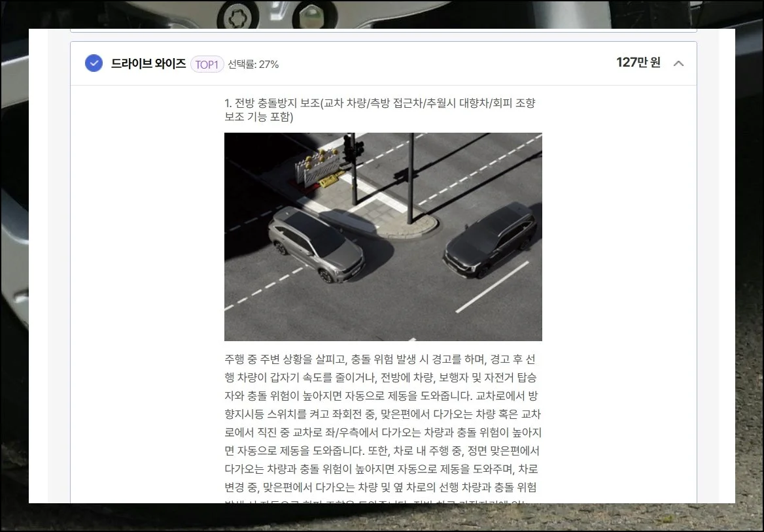Click the 드라이브 와이즈 option title
This screenshot has width=764, height=532.
tap(148, 63)
